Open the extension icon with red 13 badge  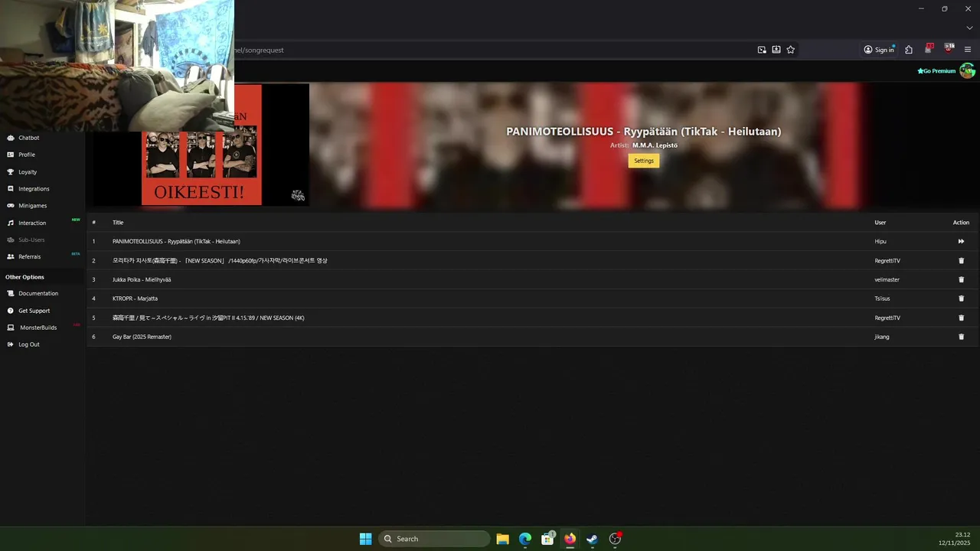[x=929, y=49]
